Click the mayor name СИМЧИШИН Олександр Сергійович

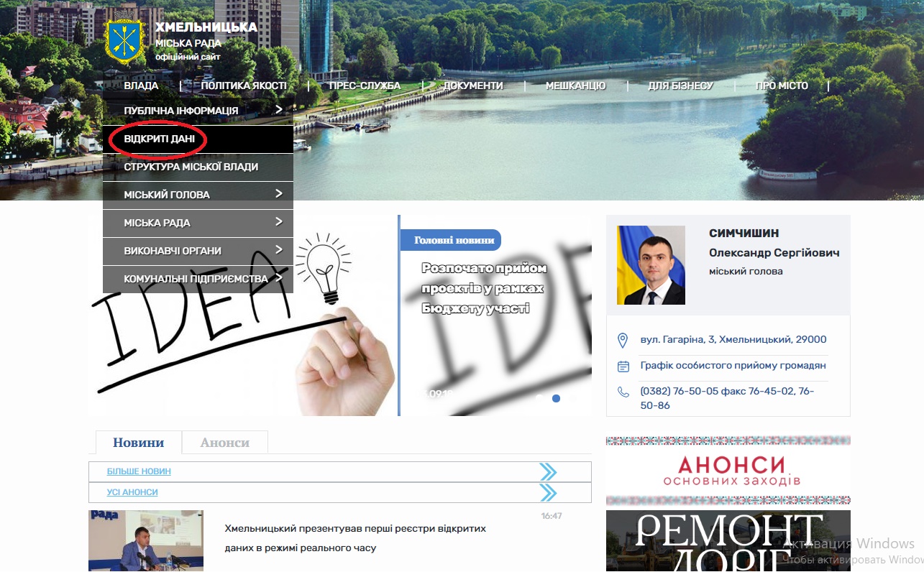[x=774, y=243]
